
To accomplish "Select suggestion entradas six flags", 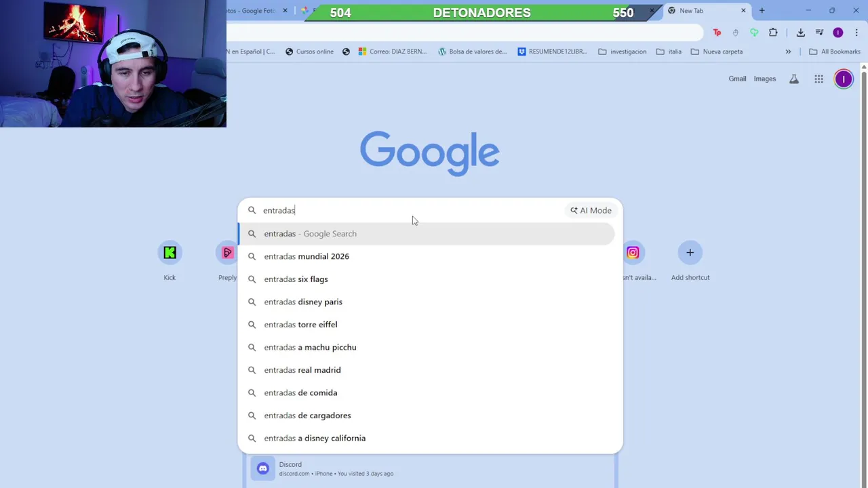I will coord(426,279).
